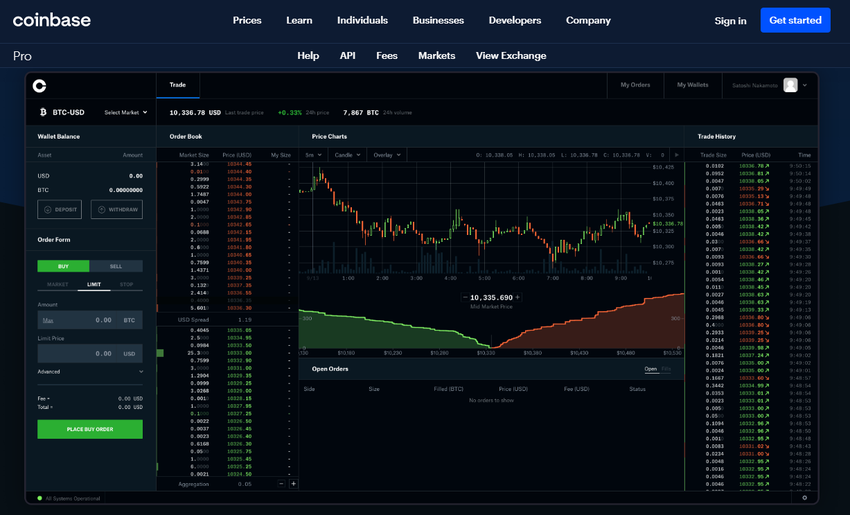Click the Sign in link

pos(730,21)
